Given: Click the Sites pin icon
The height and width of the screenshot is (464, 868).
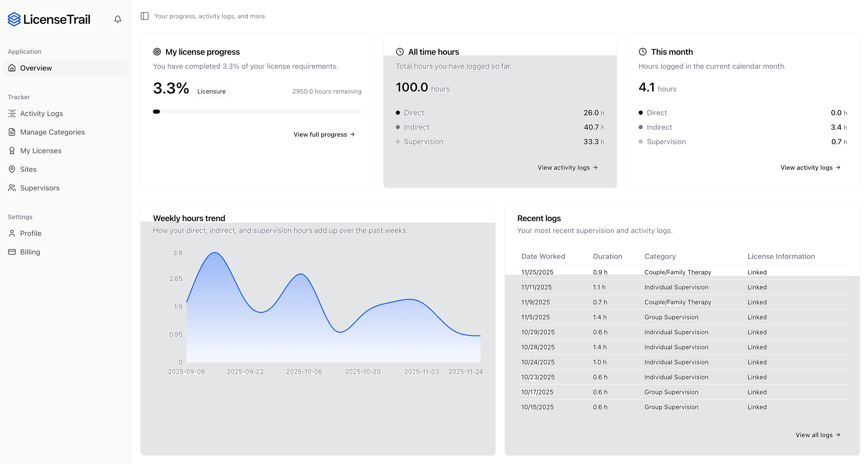Looking at the screenshot, I should tap(12, 169).
